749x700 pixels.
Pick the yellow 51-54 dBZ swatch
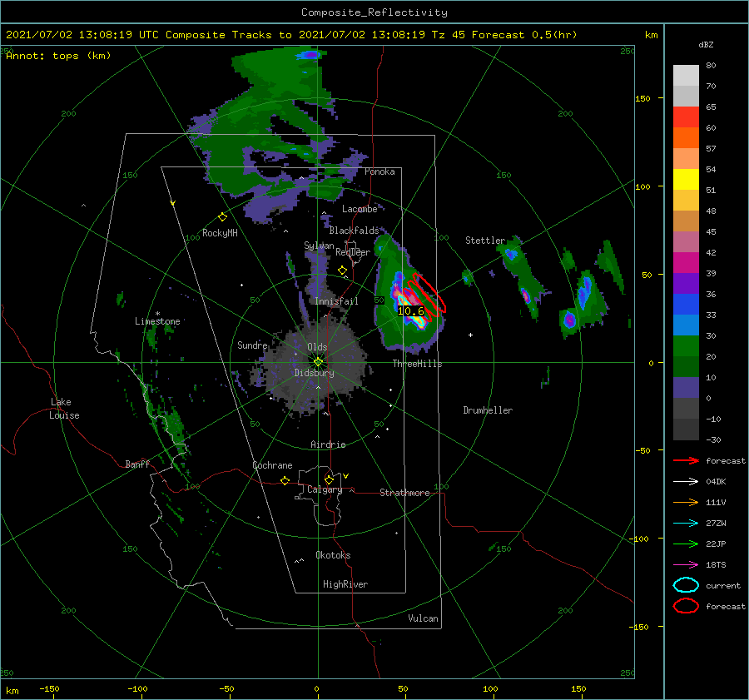click(x=686, y=179)
